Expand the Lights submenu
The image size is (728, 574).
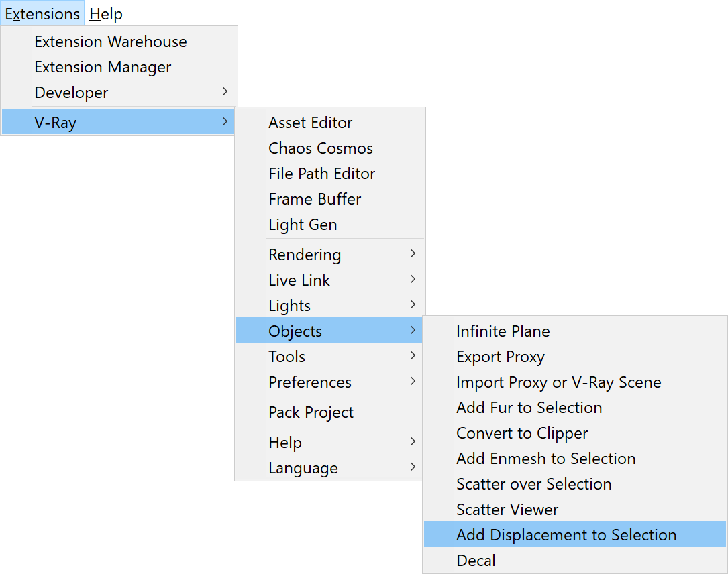(x=330, y=306)
